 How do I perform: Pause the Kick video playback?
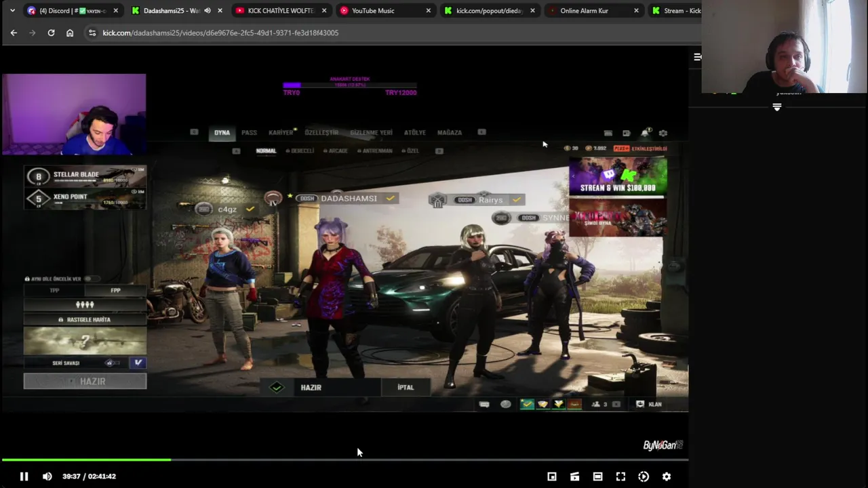tap(24, 476)
